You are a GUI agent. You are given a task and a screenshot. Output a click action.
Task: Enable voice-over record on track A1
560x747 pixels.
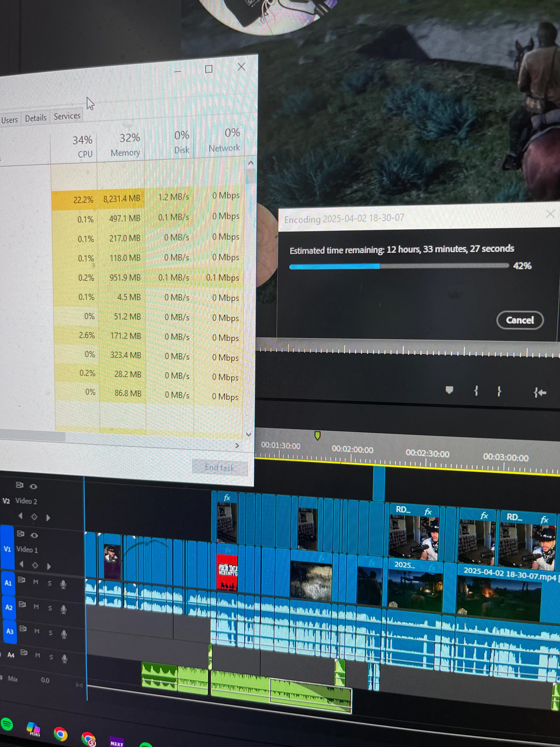pyautogui.click(x=63, y=585)
